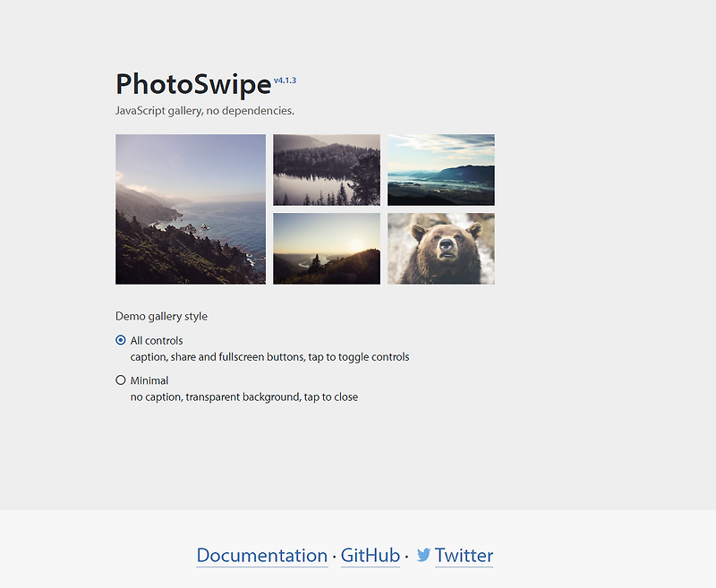Click the "Minimal" label text
Image resolution: width=716 pixels, height=588 pixels.
click(x=149, y=379)
